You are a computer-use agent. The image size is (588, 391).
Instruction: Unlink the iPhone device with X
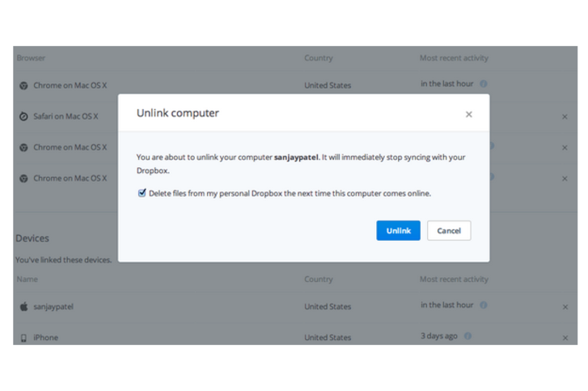point(565,338)
